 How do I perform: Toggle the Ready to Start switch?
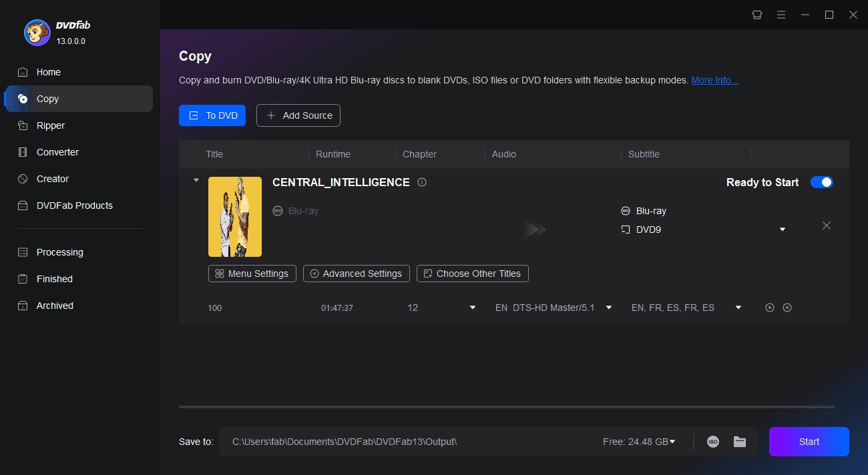(x=821, y=182)
